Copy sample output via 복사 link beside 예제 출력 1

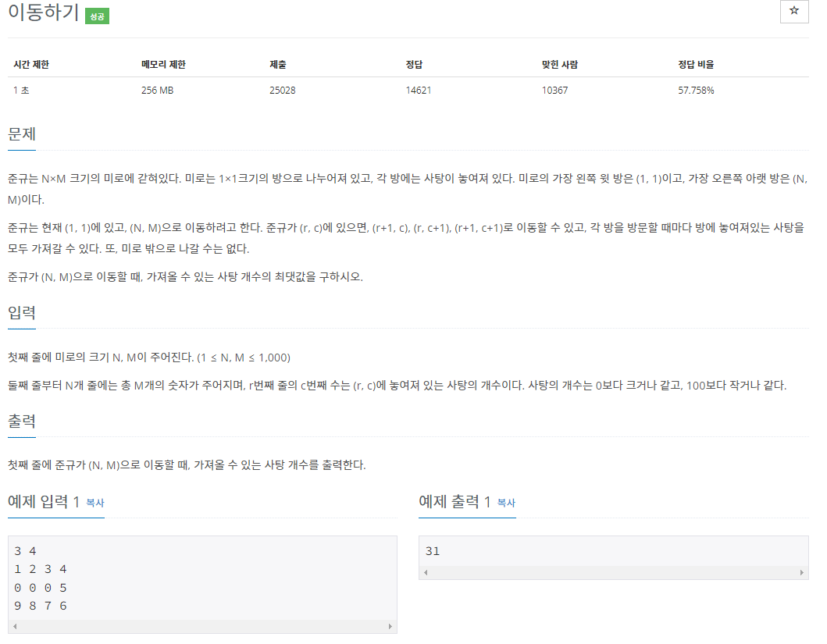pos(506,503)
